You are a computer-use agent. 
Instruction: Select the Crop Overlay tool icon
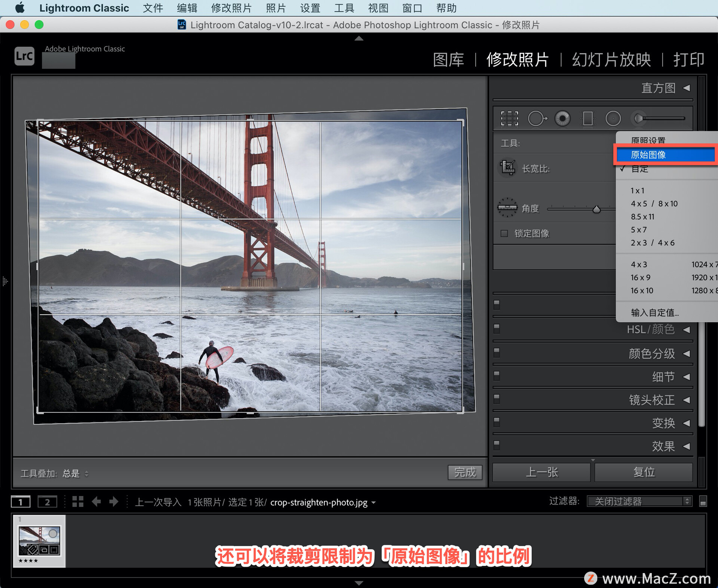point(509,118)
